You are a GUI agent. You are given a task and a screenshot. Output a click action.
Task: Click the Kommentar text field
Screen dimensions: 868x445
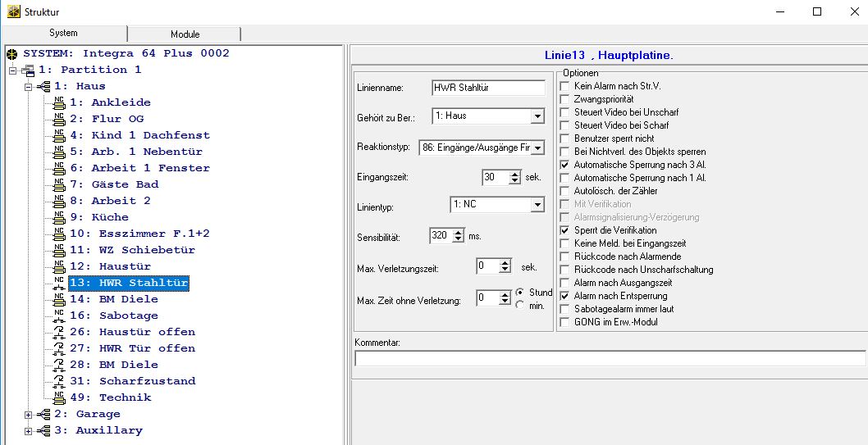tap(609, 358)
